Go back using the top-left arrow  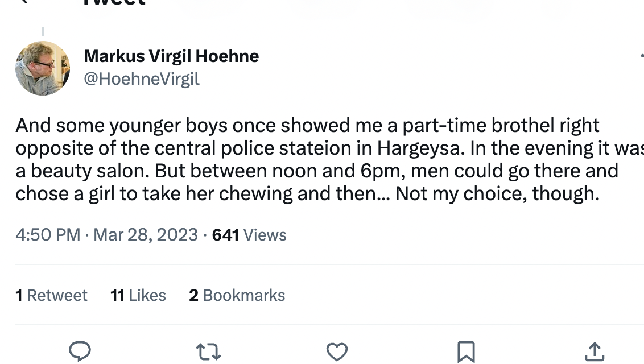click(x=24, y=2)
